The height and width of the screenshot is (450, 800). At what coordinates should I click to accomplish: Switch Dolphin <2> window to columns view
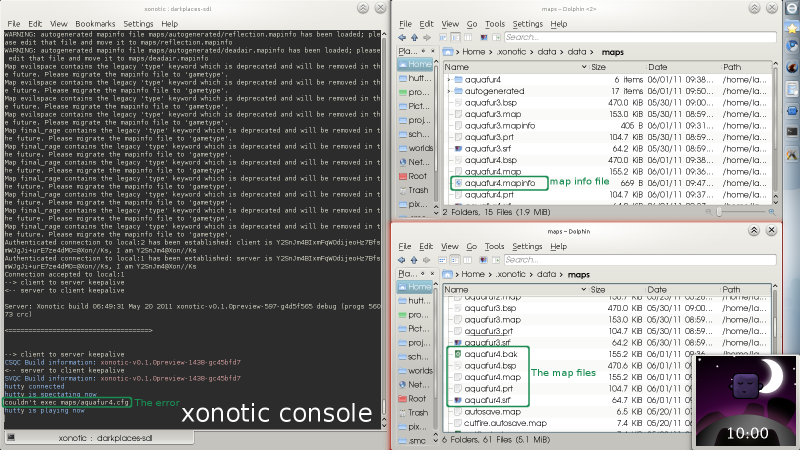click(x=467, y=37)
